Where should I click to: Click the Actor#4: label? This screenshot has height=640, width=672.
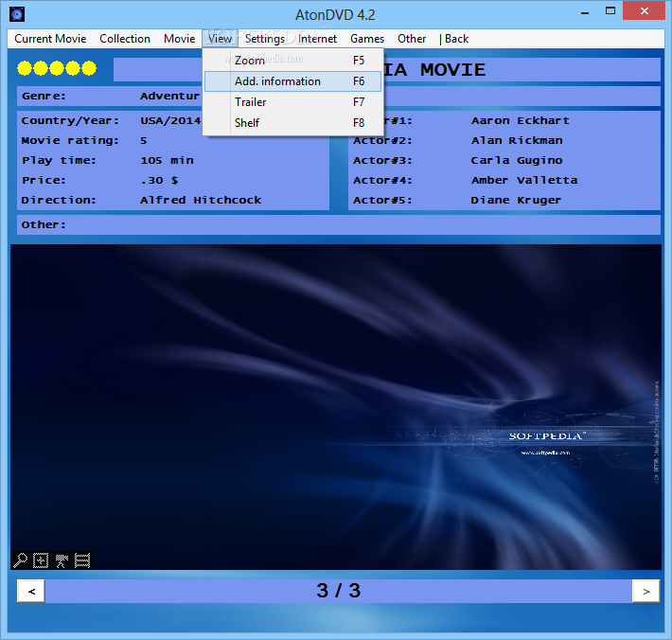(x=382, y=180)
